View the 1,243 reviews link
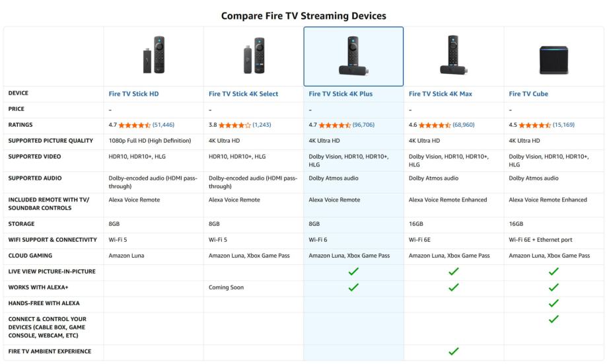 coord(262,125)
